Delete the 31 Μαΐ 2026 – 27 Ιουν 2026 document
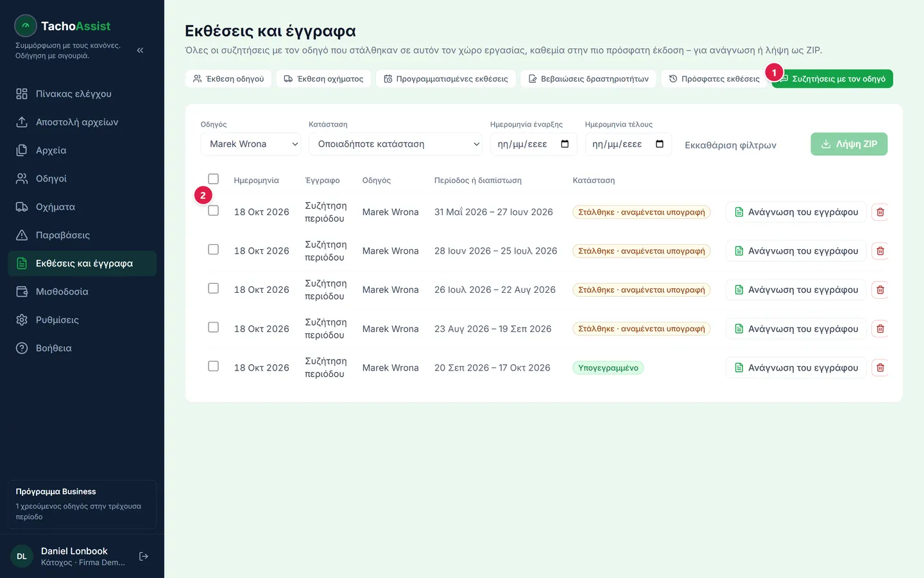924x578 pixels. (x=880, y=212)
